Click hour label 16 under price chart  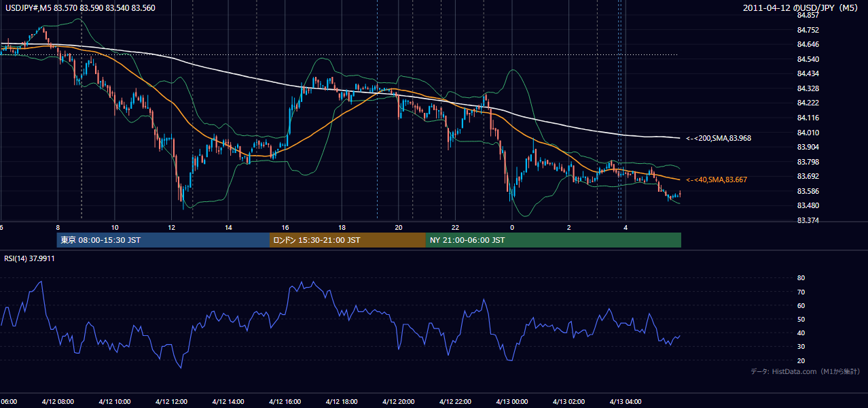285,228
